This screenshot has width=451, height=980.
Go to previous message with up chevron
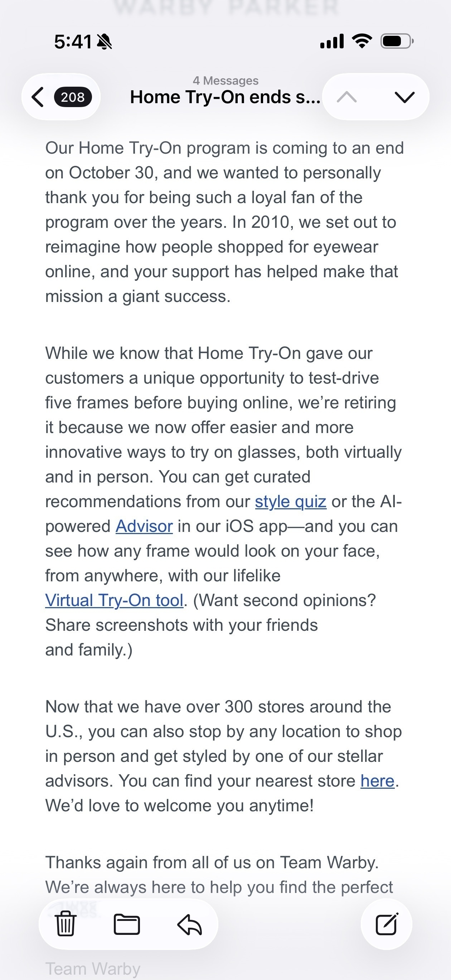coord(347,97)
